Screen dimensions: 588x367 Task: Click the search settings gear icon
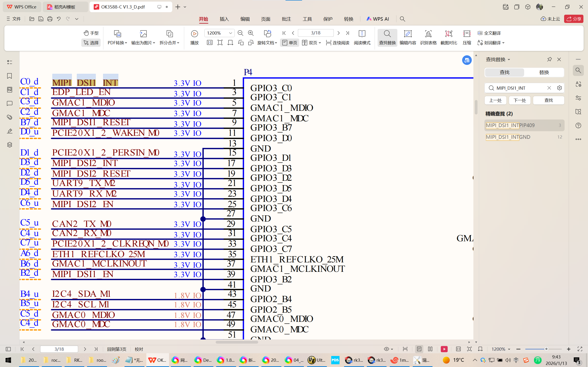pos(559,88)
